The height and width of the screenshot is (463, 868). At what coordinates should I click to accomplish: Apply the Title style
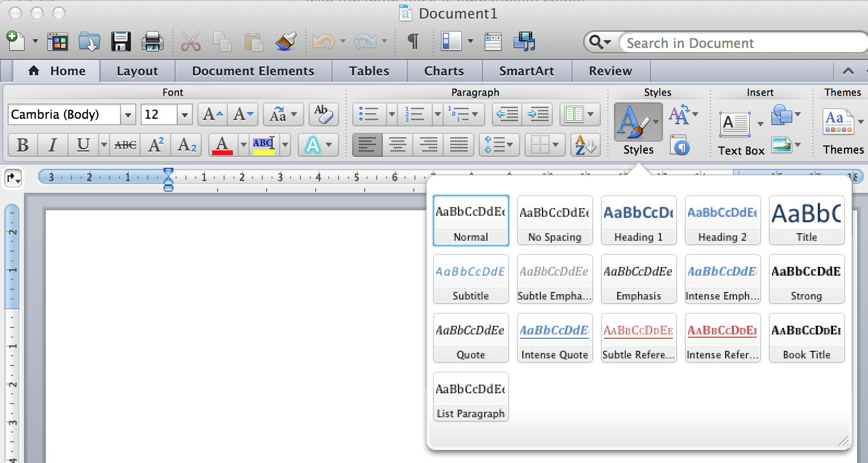tap(806, 221)
